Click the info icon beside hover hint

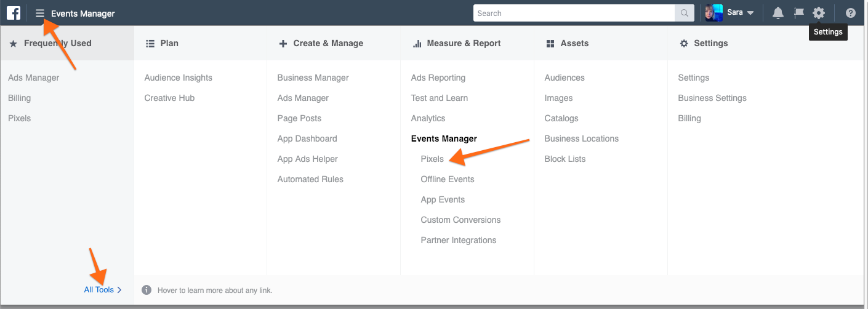coord(147,290)
